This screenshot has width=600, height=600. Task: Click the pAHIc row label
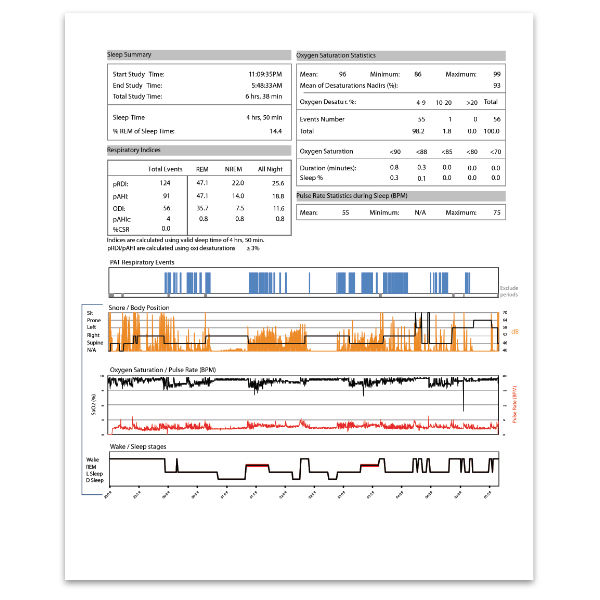coord(122,220)
